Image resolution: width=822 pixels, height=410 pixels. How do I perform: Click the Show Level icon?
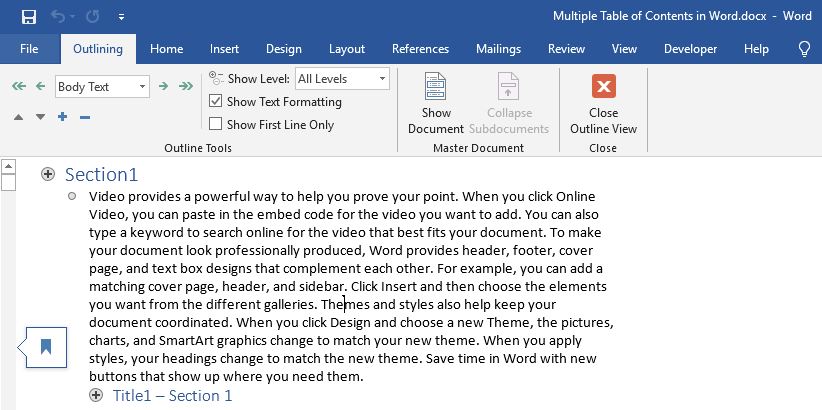pos(216,78)
